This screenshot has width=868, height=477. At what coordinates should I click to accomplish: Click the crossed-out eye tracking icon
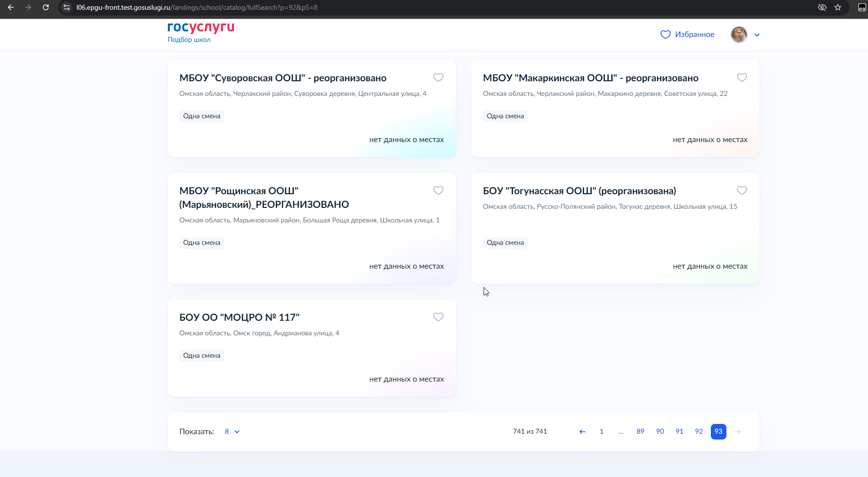click(822, 7)
